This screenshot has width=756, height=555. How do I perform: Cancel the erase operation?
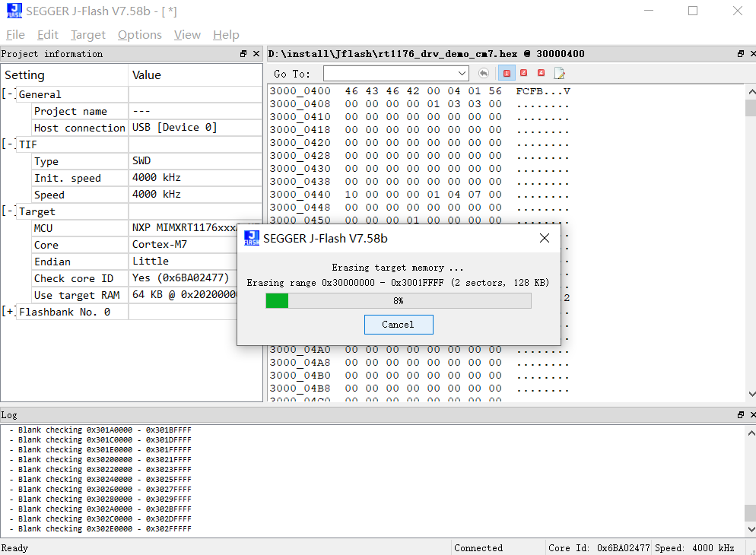[x=399, y=325]
